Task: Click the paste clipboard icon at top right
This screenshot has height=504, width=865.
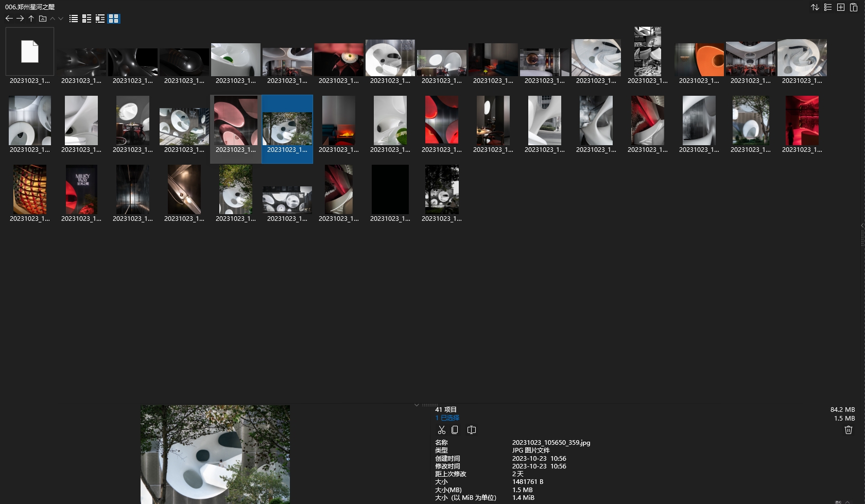Action: (853, 7)
